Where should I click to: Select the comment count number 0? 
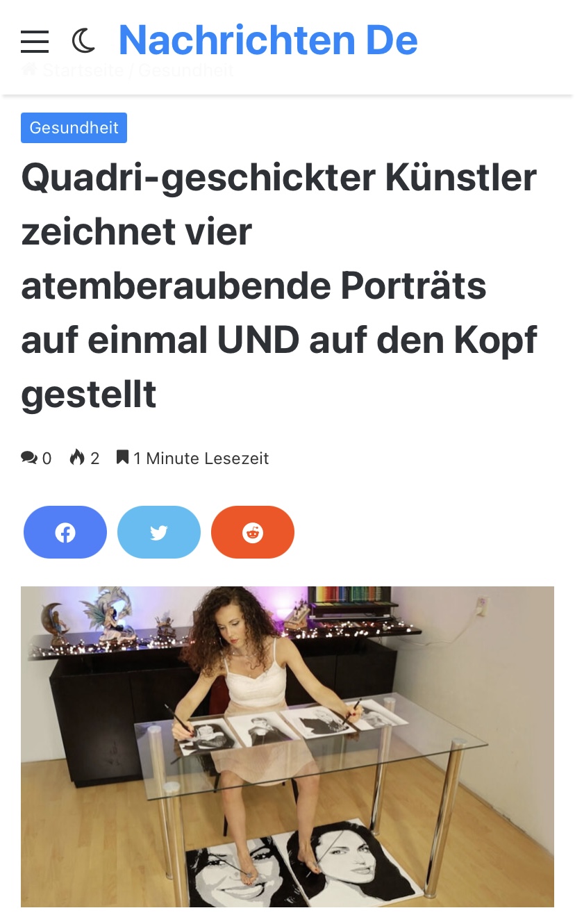coord(47,459)
